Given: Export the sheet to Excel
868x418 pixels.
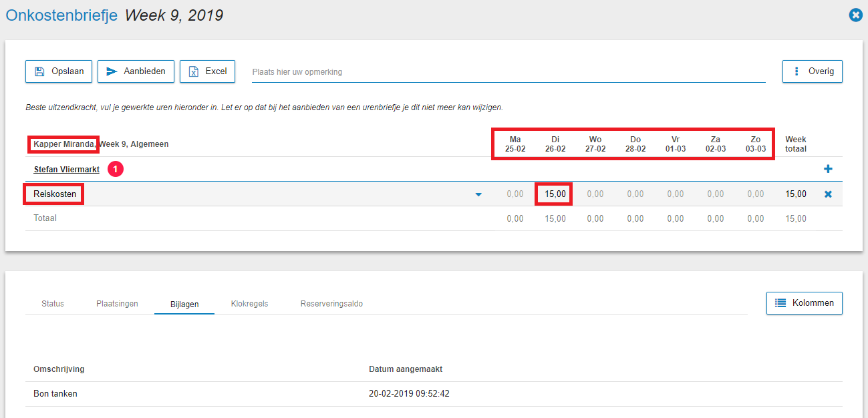Looking at the screenshot, I should (207, 71).
